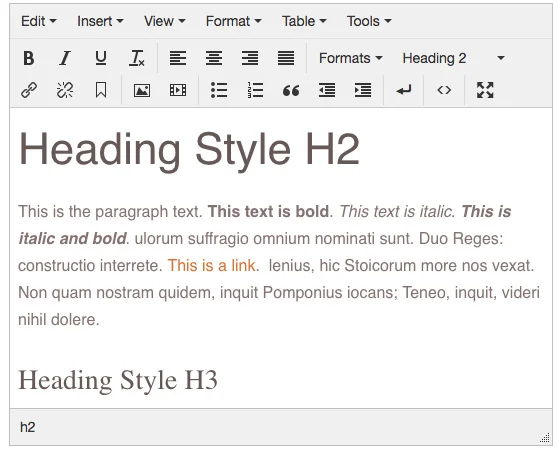Open the Format menu
This screenshot has width=558, height=453.
tap(233, 21)
